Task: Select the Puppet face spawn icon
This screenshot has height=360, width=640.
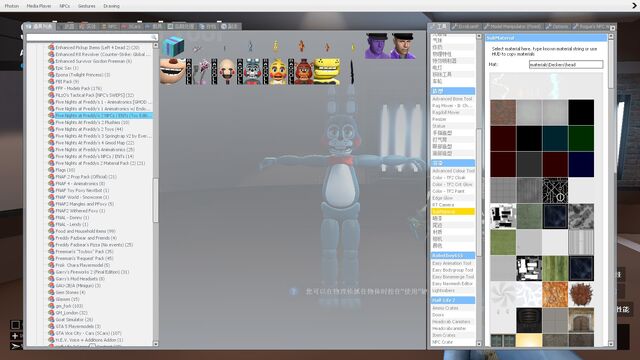Action: 227,71
